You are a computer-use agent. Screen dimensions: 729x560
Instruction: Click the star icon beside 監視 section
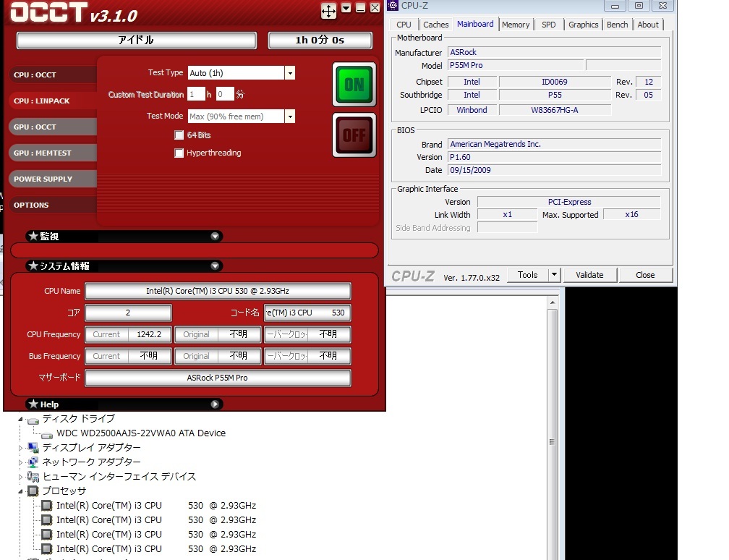pyautogui.click(x=33, y=236)
